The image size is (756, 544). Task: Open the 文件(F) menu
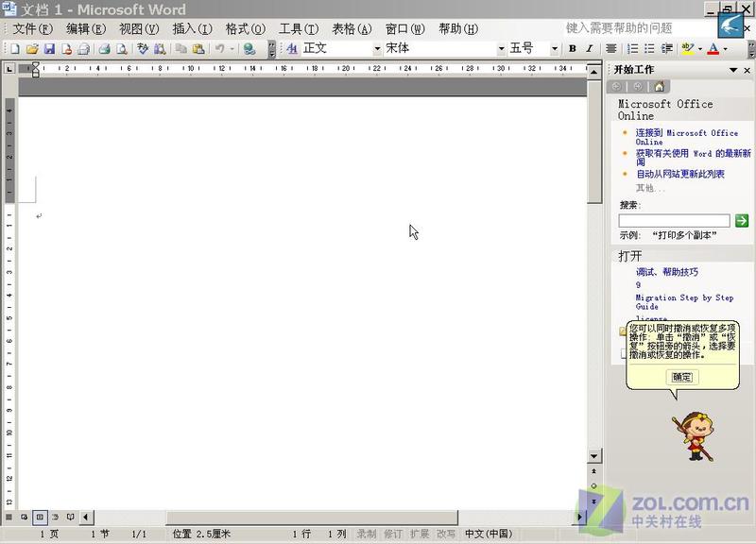pyautogui.click(x=32, y=29)
